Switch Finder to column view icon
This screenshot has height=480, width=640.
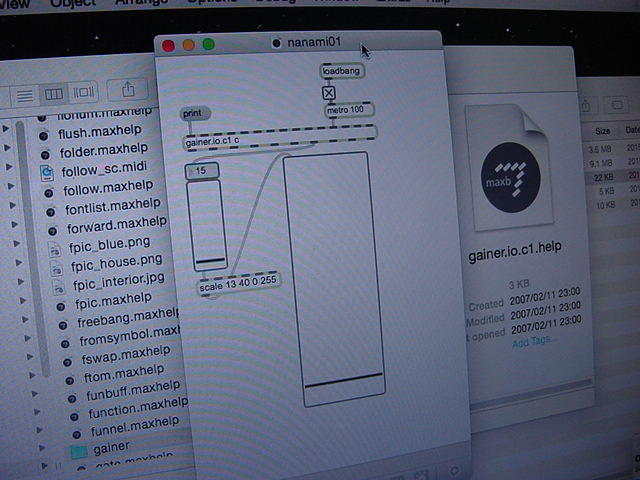pyautogui.click(x=53, y=94)
